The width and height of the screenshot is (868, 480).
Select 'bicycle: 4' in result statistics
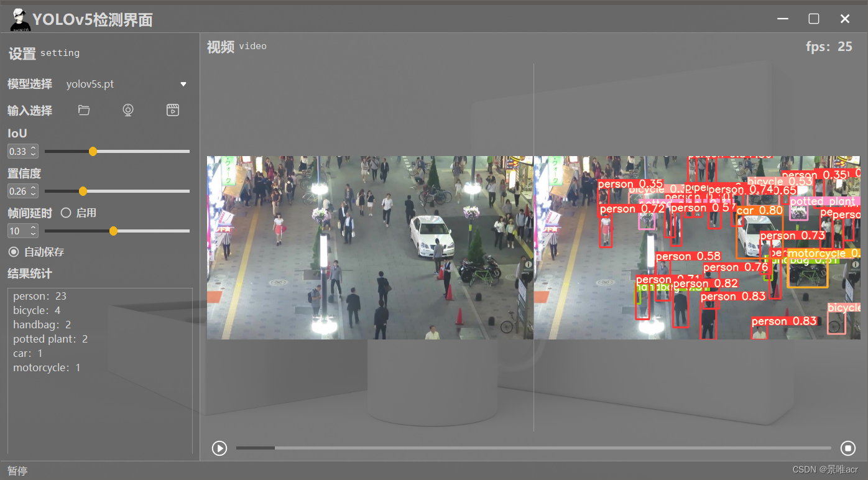37,310
